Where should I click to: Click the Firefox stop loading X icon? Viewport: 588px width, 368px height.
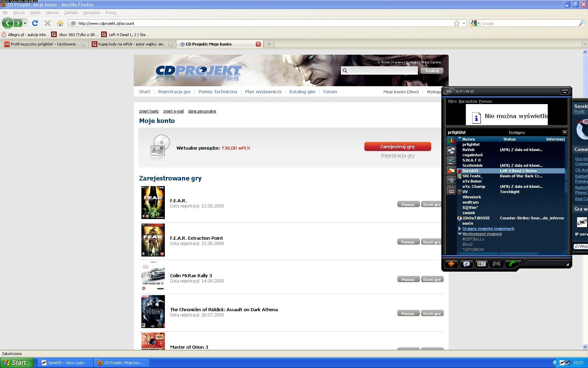(48, 23)
